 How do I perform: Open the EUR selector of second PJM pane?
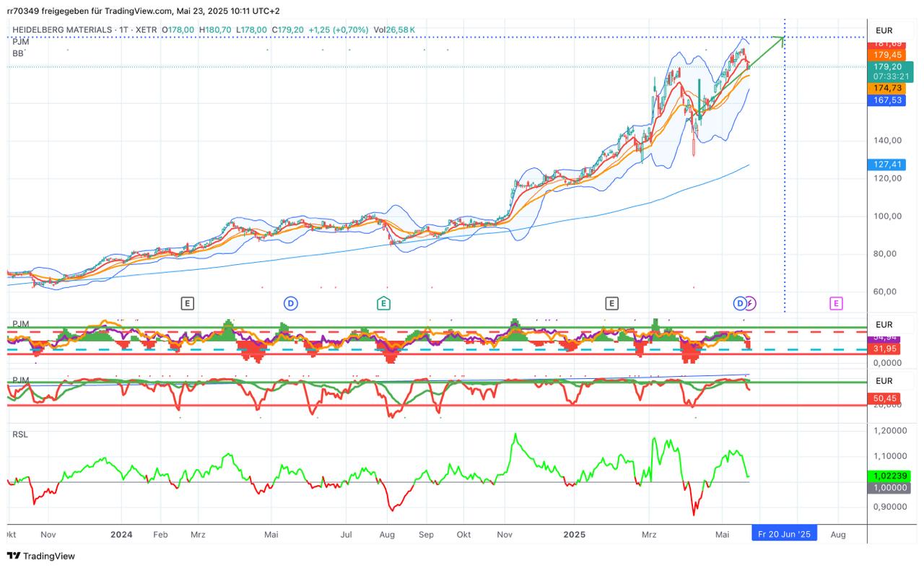coord(884,380)
